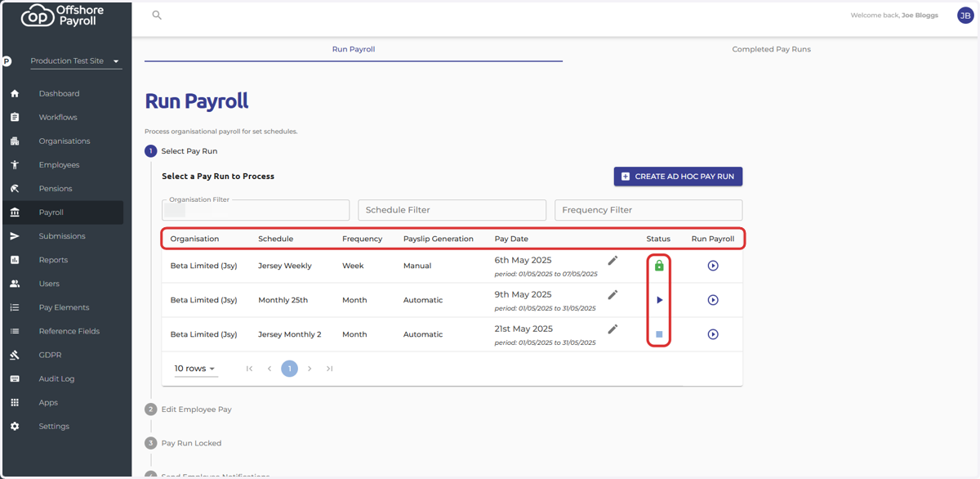The height and width of the screenshot is (479, 980).
Task: Sort by Payslip Generation column header
Action: coord(439,239)
